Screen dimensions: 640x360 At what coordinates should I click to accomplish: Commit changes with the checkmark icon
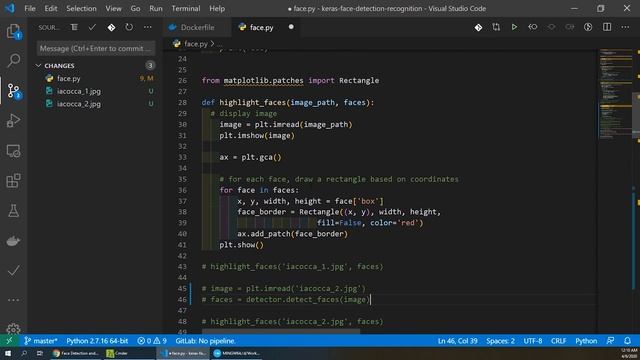92,27
